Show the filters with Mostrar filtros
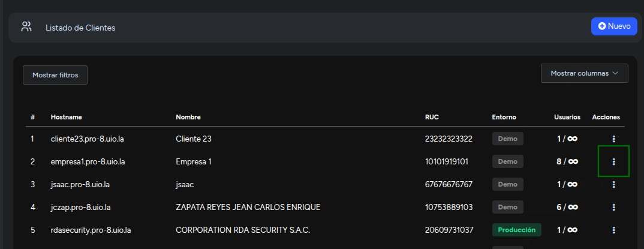 click(x=55, y=75)
